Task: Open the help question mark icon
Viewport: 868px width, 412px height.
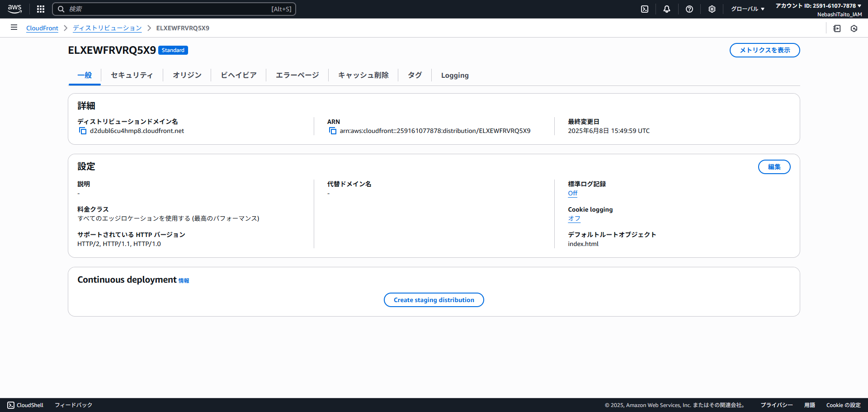Action: click(x=689, y=9)
